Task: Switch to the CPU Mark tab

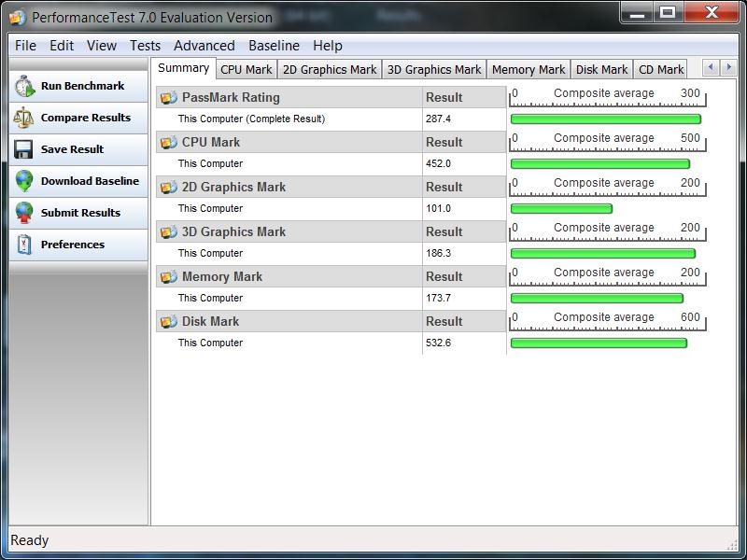Action: click(247, 69)
